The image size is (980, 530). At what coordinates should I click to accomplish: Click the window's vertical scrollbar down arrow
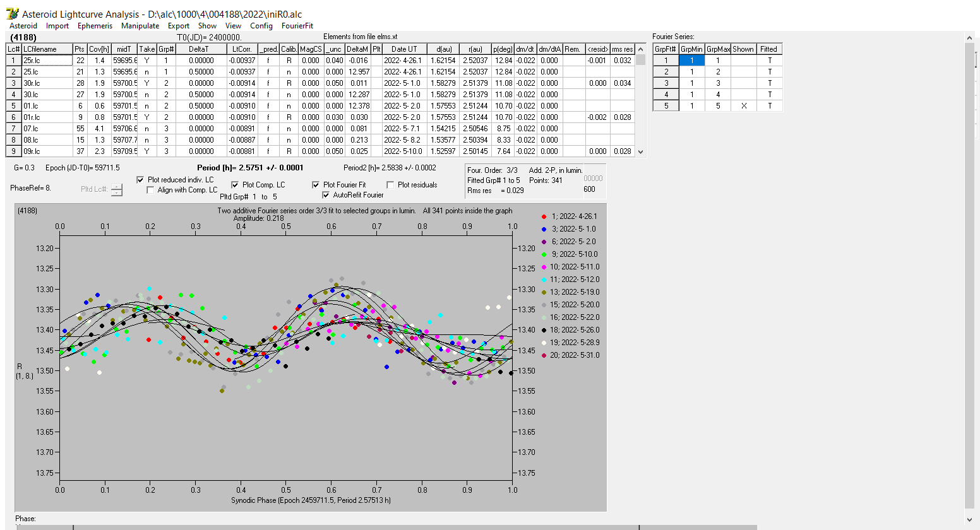coord(970,520)
